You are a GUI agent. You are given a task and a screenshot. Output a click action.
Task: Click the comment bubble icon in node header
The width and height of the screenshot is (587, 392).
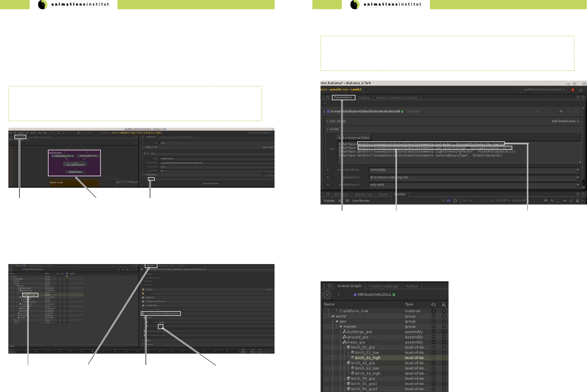pyautogui.click(x=561, y=112)
